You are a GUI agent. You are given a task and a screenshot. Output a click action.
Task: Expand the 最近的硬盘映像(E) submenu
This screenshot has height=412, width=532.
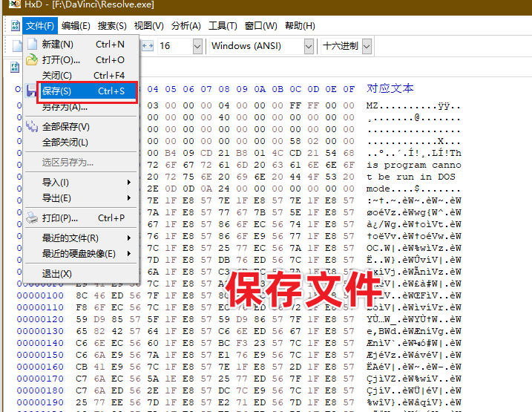(82, 254)
